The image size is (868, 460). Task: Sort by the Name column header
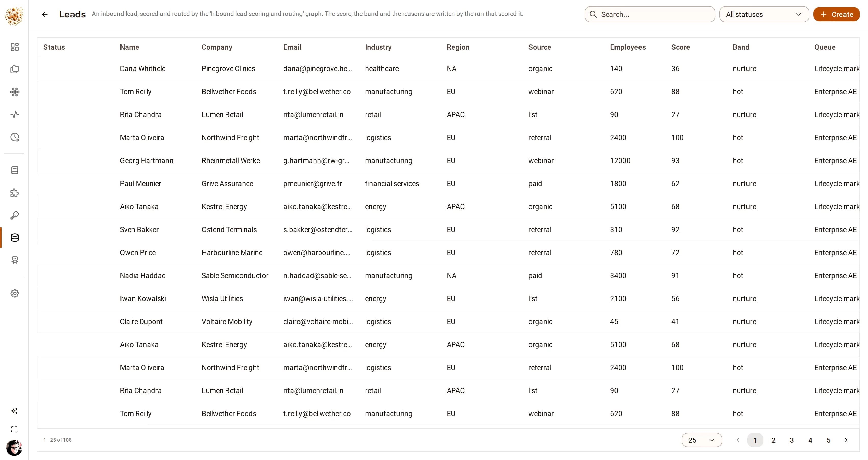(x=129, y=47)
